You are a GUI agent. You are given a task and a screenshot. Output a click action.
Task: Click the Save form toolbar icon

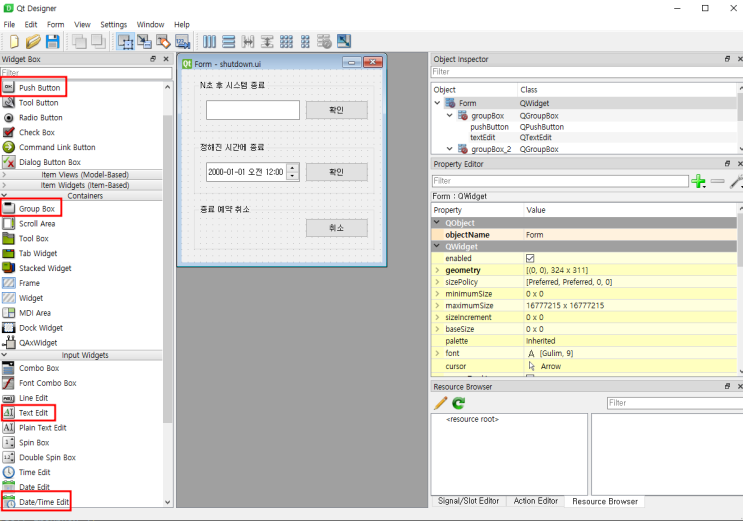point(52,41)
